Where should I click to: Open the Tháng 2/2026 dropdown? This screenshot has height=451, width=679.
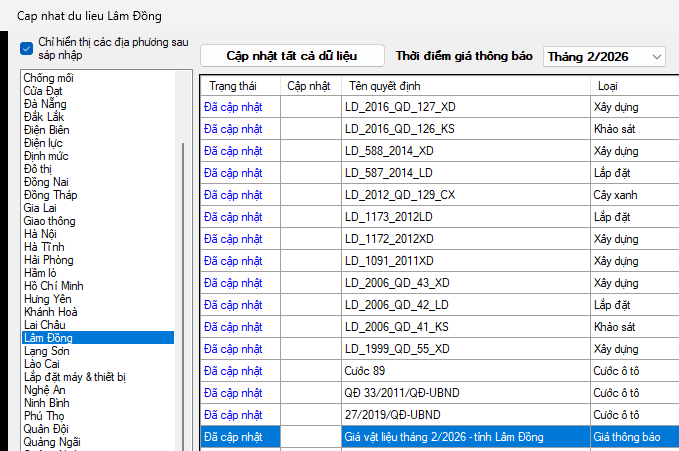(604, 57)
